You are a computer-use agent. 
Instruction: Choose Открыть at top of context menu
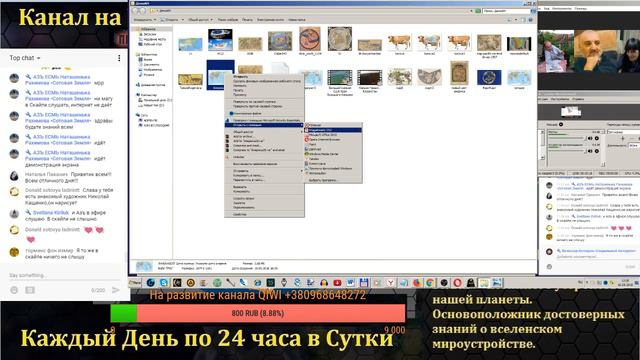pos(264,76)
